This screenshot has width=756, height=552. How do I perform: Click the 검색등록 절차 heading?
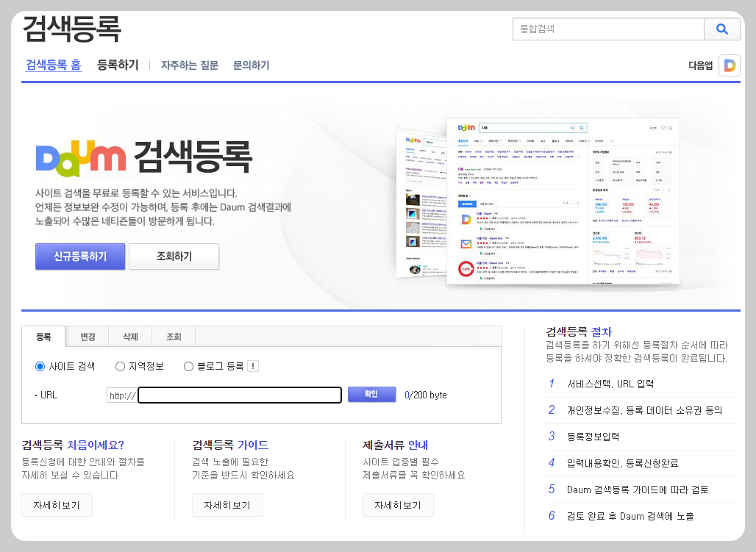coord(579,331)
